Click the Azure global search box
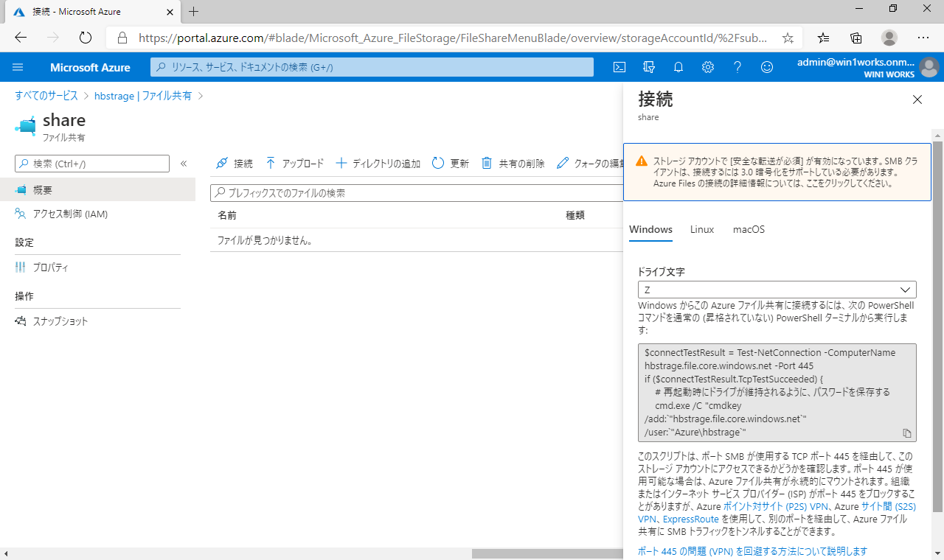Viewport: 944px width, 560px height. coord(372,67)
